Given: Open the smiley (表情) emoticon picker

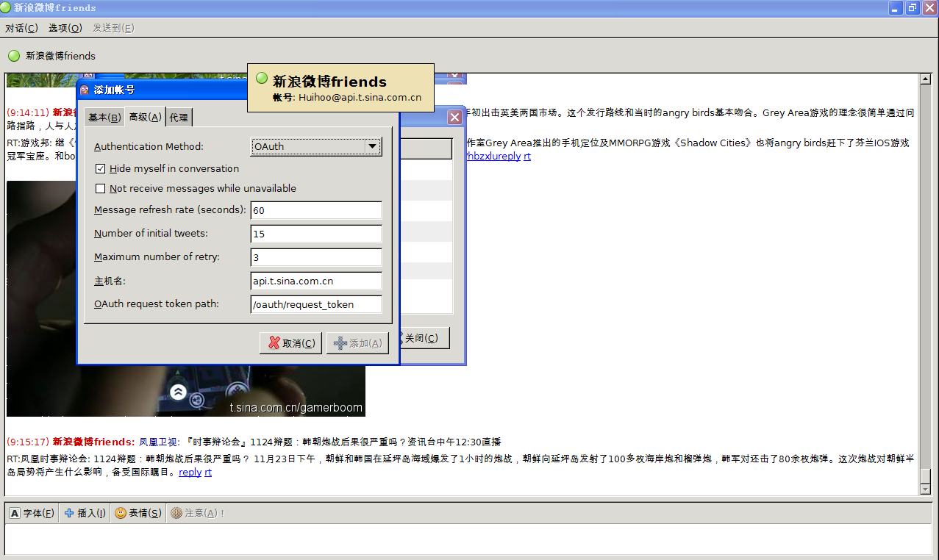Looking at the screenshot, I should [x=121, y=513].
